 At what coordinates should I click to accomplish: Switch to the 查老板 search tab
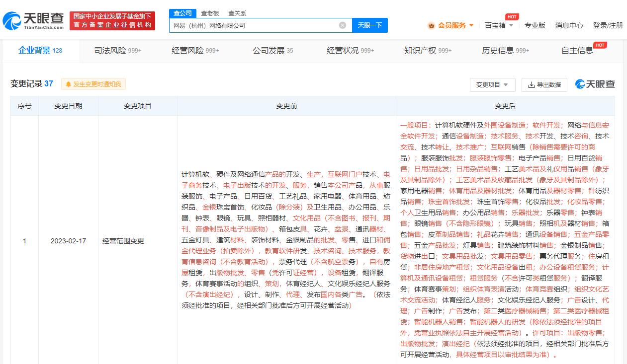coord(210,13)
